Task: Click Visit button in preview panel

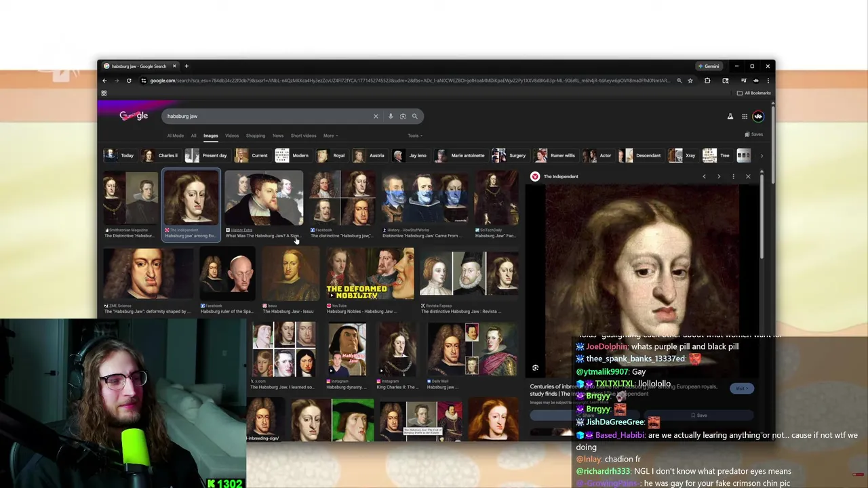Action: click(741, 388)
